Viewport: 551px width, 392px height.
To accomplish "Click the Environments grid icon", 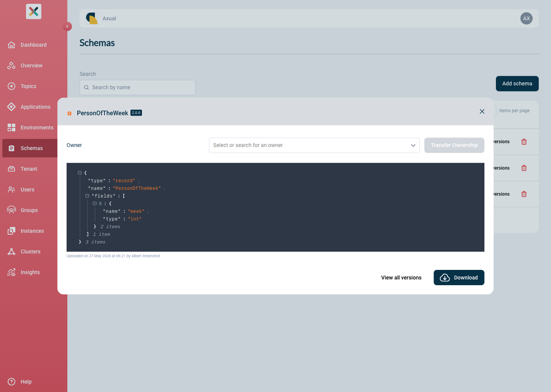I will point(11,127).
